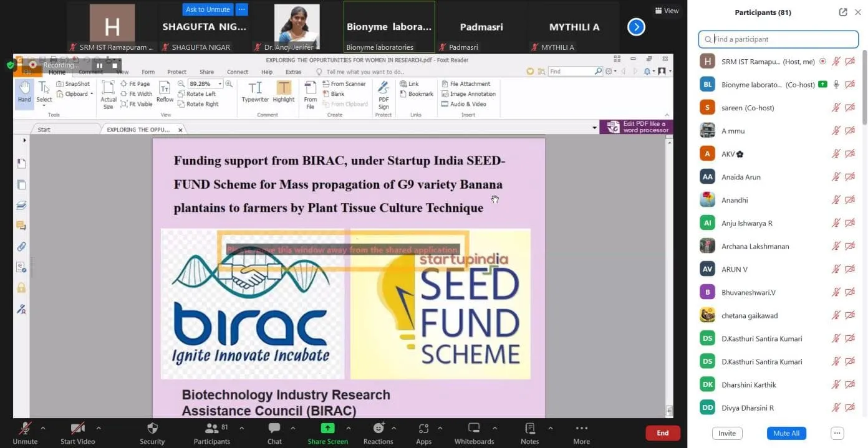
Task: Toggle Start Video in Zoom toolbar
Action: pyautogui.click(x=77, y=434)
